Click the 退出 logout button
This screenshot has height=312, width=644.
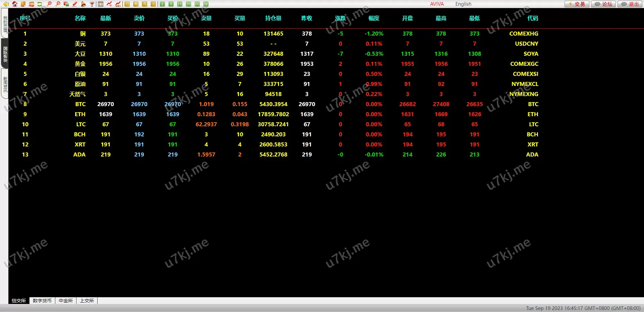click(630, 4)
